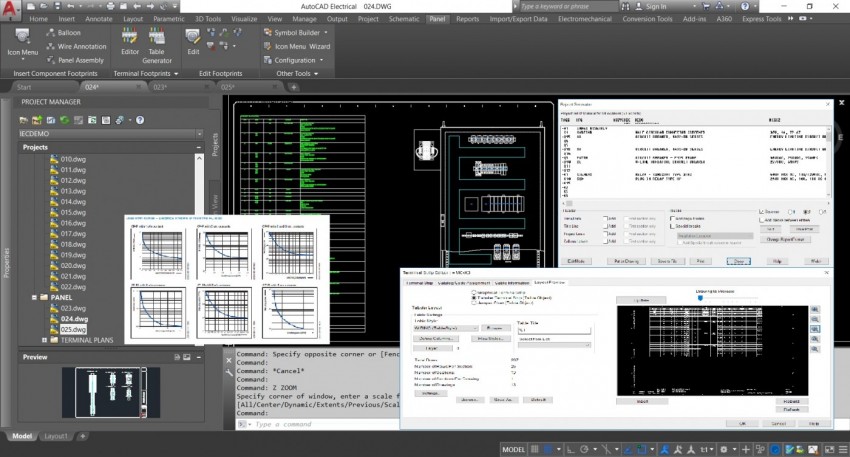The width and height of the screenshot is (850, 457).
Task: Collapse the PANEL folder in the project tree
Action: (x=34, y=297)
